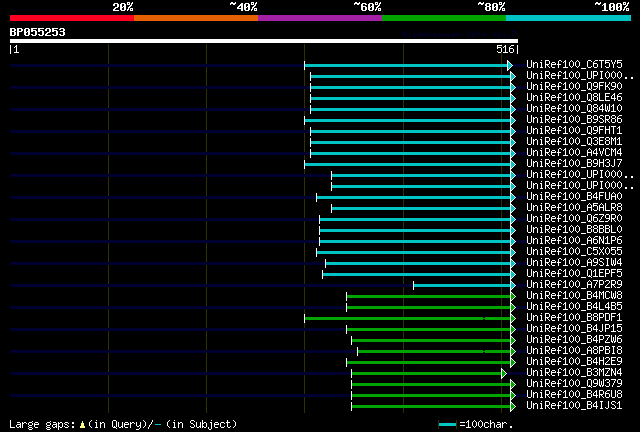Click the green arrowhead of UniRef100_Q9W379 row

tap(513, 384)
